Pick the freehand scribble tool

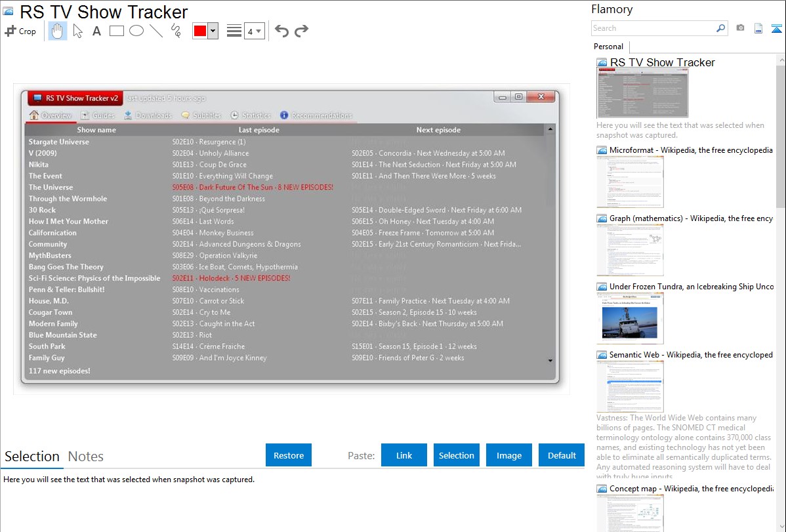click(x=176, y=31)
